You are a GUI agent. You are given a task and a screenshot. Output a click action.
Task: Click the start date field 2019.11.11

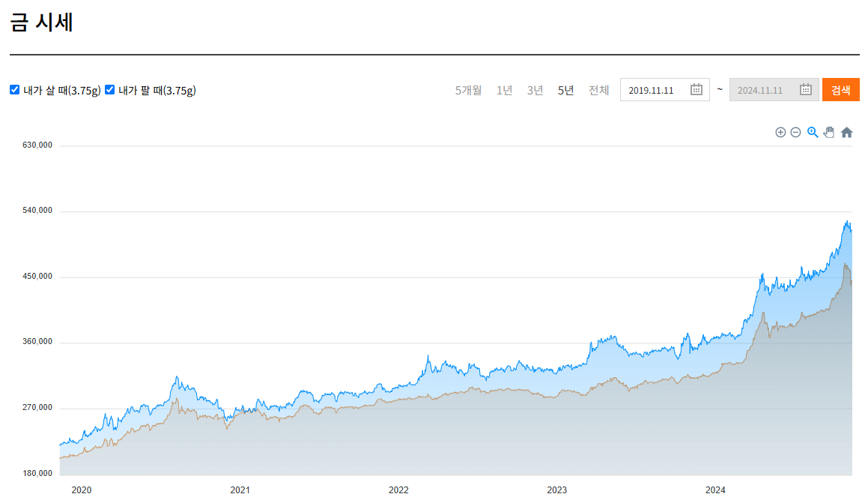coord(665,90)
